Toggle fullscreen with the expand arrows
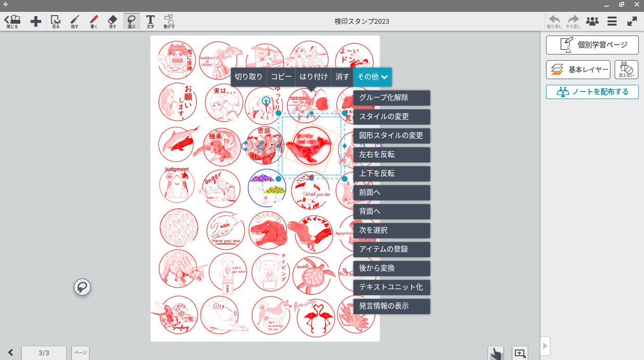Viewport: 644px width, 360px height. tap(632, 21)
